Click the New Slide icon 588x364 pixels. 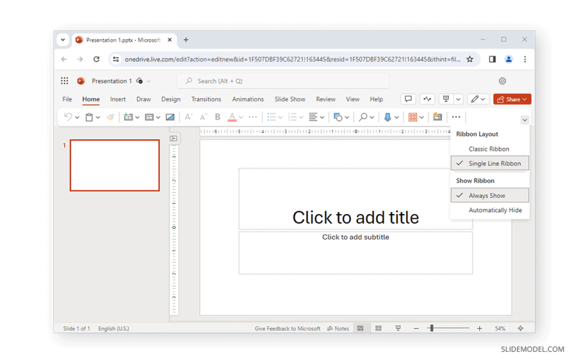click(x=128, y=117)
